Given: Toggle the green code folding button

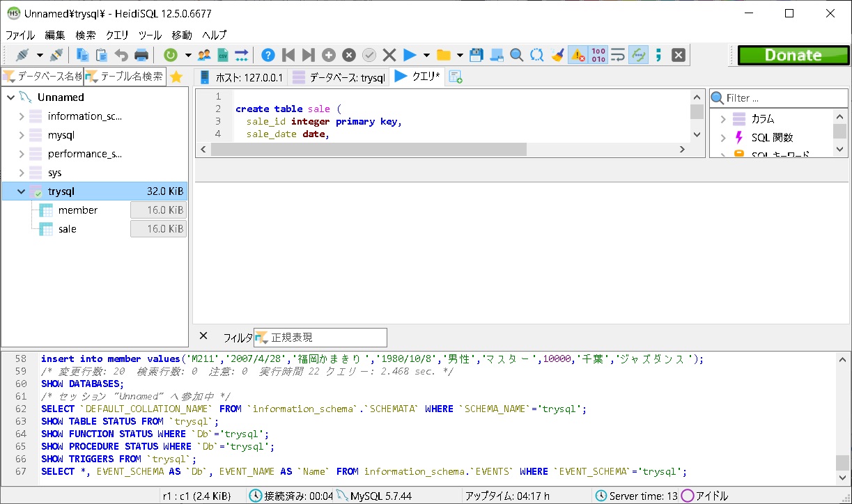Looking at the screenshot, I should coord(638,55).
